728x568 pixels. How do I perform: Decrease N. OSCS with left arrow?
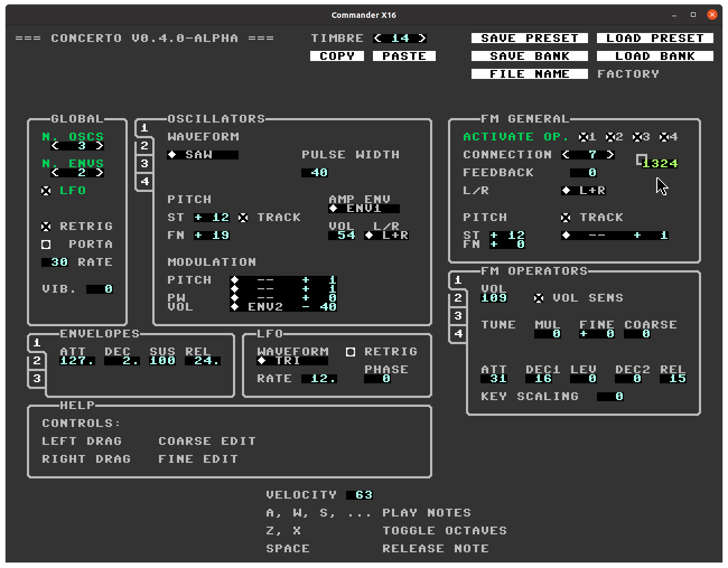click(x=55, y=145)
